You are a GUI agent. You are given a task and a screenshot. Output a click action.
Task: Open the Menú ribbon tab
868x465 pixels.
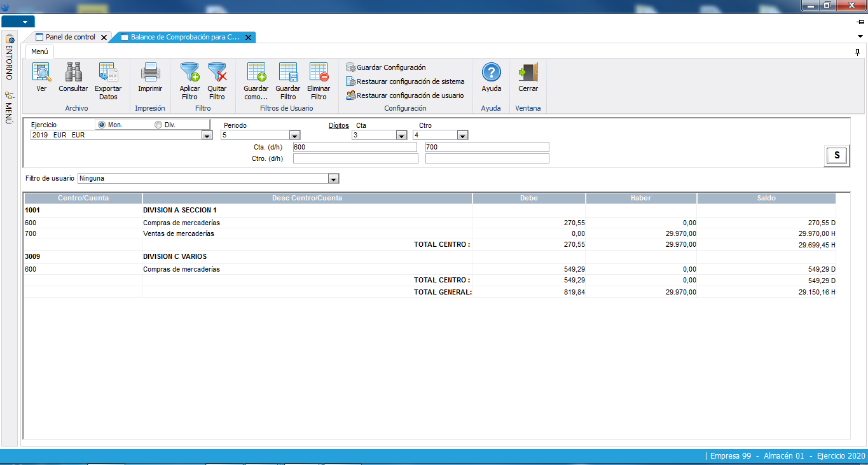(x=40, y=52)
